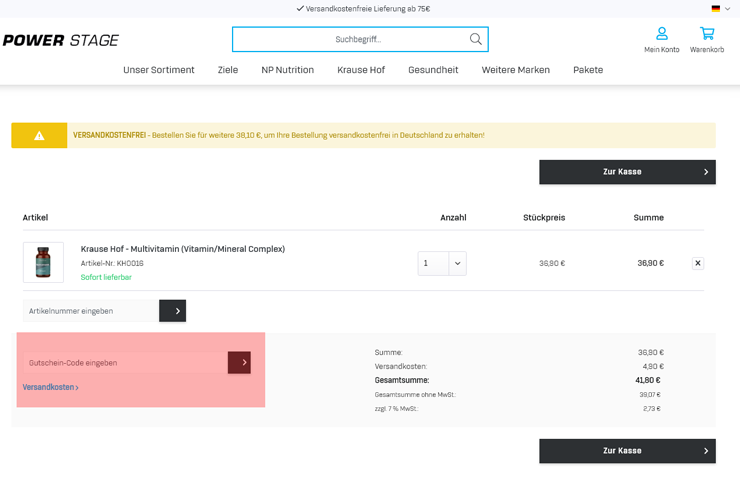Submit the Gutschein-Code arrow button
This screenshot has width=740, height=477.
pyautogui.click(x=239, y=363)
